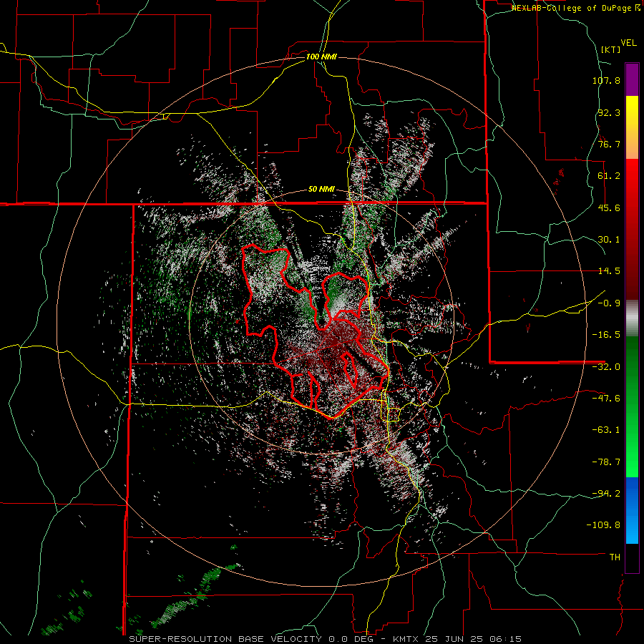Click the -78.7 scale value

pos(606,462)
